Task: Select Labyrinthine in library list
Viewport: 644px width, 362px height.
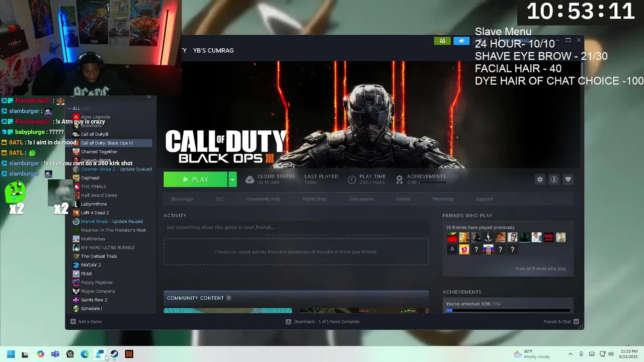Action: point(110,204)
